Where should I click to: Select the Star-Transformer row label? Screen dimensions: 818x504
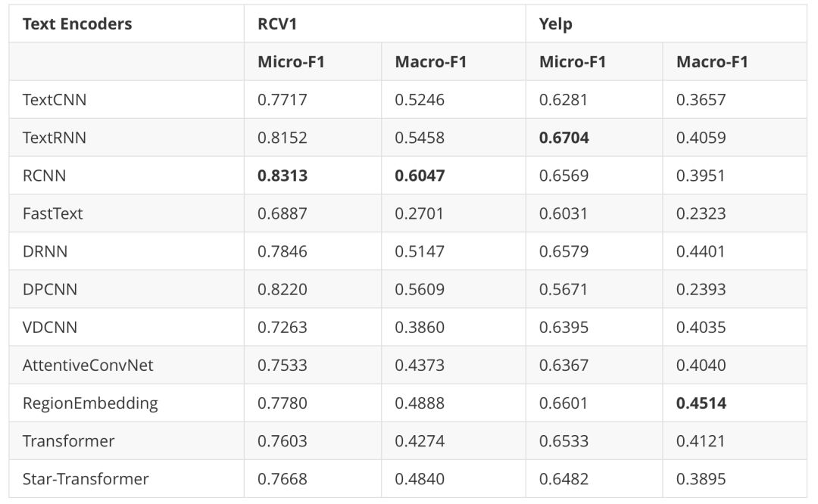pyautogui.click(x=86, y=479)
